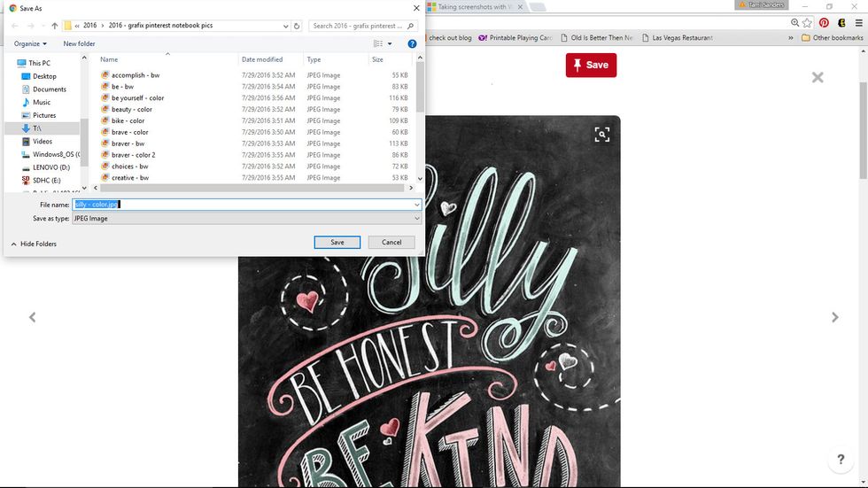The height and width of the screenshot is (488, 868).
Task: Click Chrome zoom magnifier icon
Action: (x=795, y=23)
